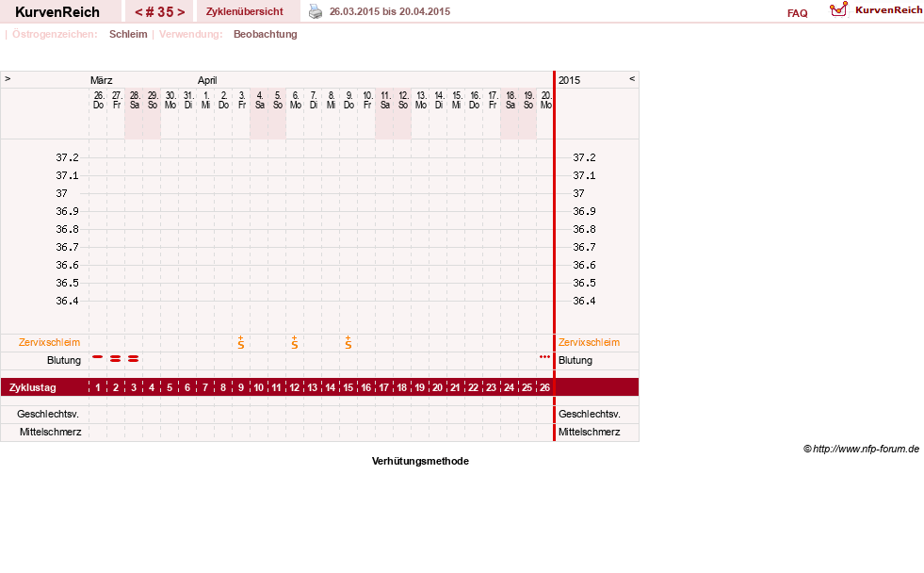The height and width of the screenshot is (573, 924).
Task: Click cycle day 9 cell
Action: coord(241,387)
